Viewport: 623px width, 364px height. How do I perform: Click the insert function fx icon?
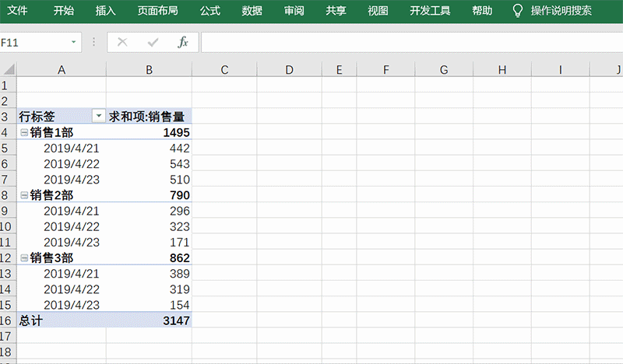click(183, 42)
